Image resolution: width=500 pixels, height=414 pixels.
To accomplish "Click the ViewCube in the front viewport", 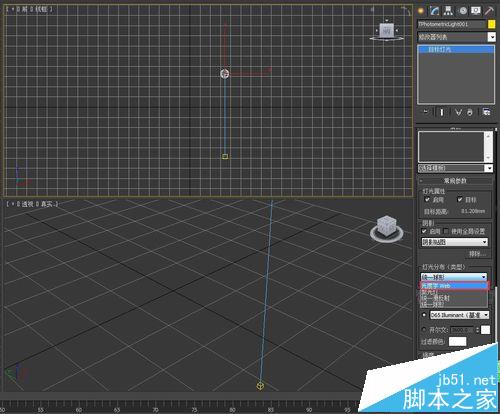I will pyautogui.click(x=386, y=31).
